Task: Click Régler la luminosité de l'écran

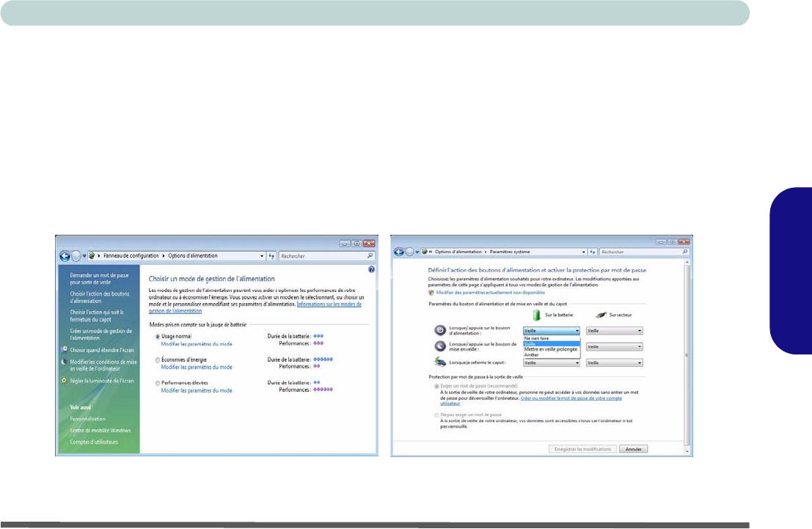Action: tap(100, 382)
